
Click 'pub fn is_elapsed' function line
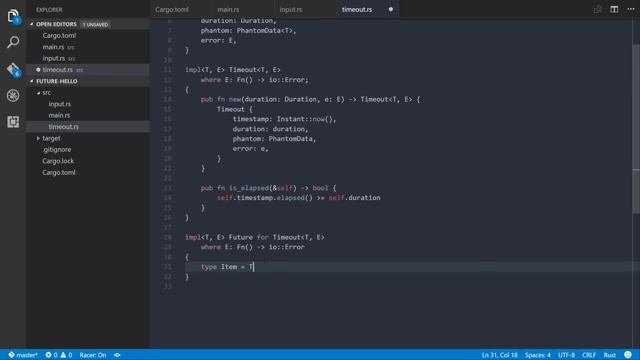[268, 188]
